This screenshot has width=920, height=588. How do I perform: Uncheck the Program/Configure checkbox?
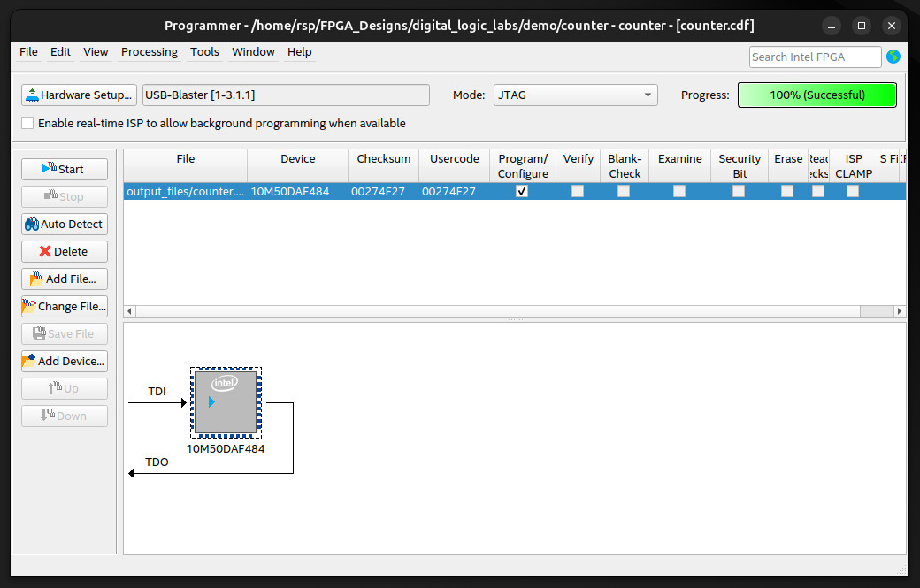[x=522, y=191]
